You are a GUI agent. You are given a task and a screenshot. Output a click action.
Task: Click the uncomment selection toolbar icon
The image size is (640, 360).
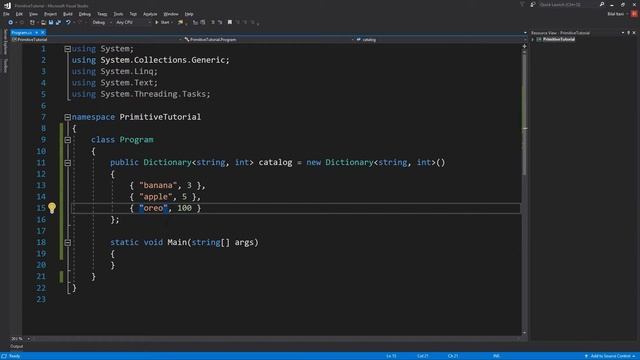click(220, 22)
